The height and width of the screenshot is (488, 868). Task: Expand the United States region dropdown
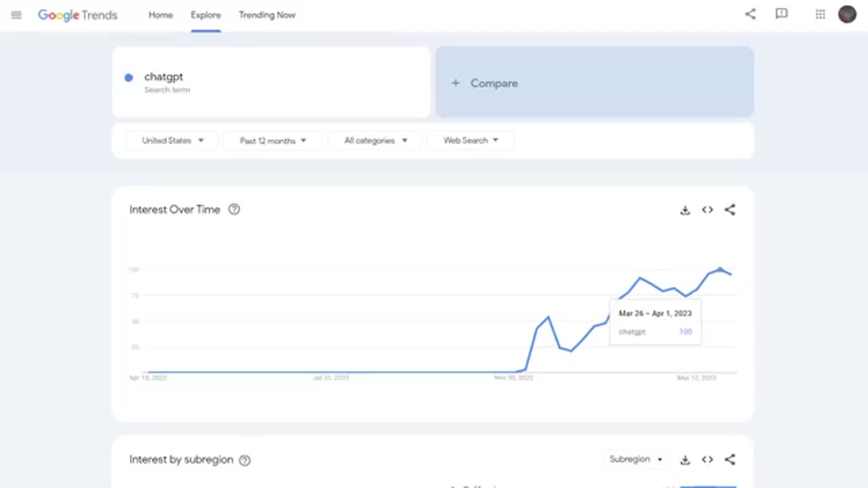[172, 140]
